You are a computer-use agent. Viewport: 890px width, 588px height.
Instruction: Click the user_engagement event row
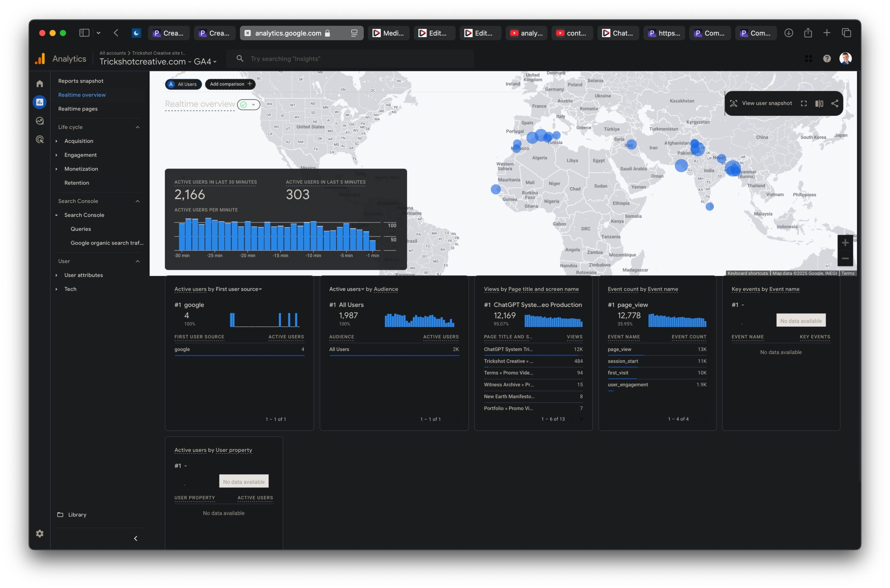[x=657, y=385]
